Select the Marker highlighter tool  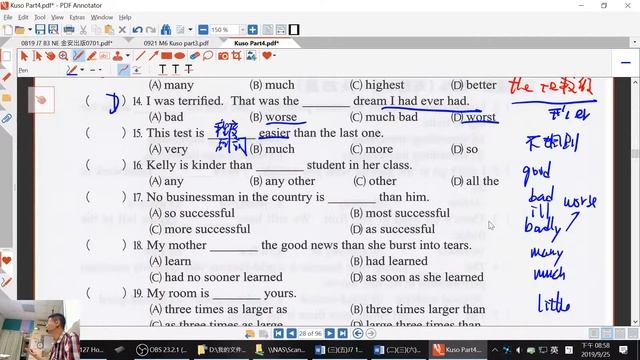91,56
